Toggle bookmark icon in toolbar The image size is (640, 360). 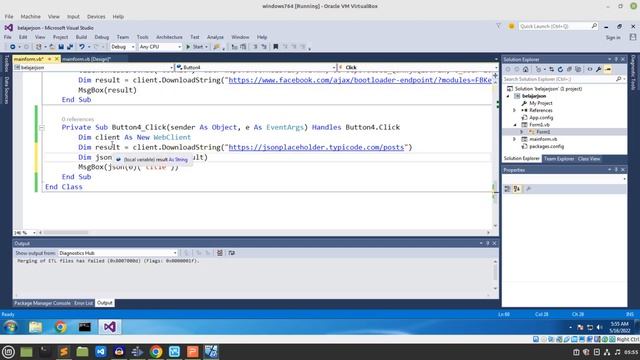click(276, 47)
